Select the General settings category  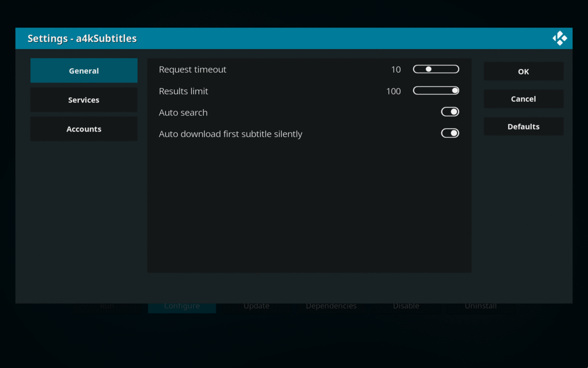pyautogui.click(x=84, y=71)
